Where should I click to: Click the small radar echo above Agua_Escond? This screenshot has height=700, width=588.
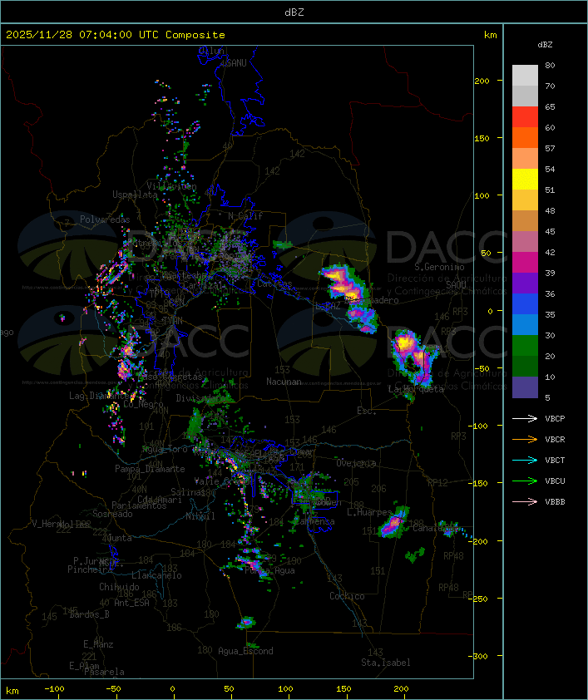click(x=246, y=623)
